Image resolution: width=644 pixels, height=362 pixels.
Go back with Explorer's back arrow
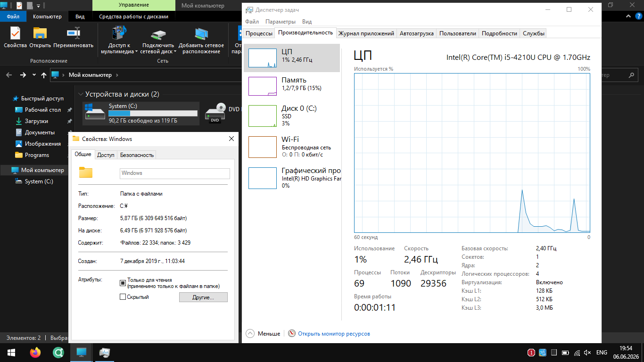point(9,75)
